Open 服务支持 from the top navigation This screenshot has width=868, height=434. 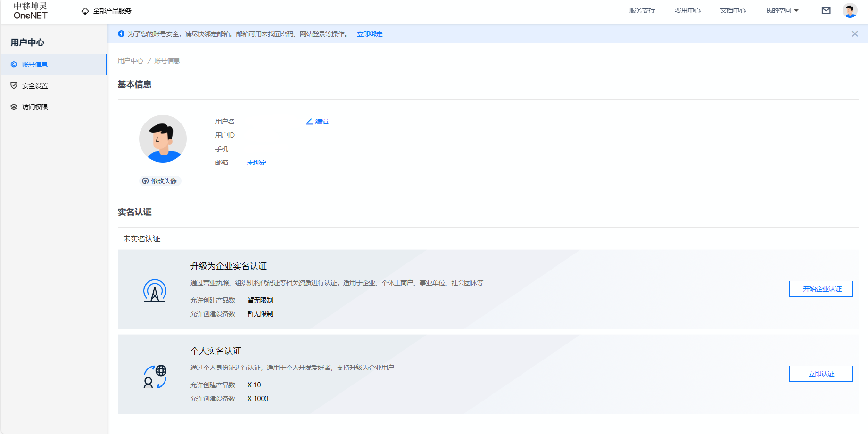tap(642, 10)
